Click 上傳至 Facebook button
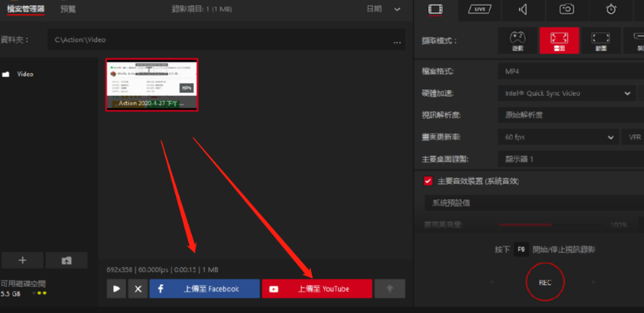 205,288
